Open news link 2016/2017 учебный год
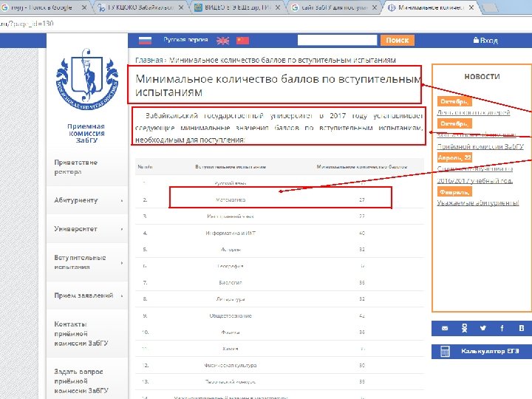 pos(474,180)
